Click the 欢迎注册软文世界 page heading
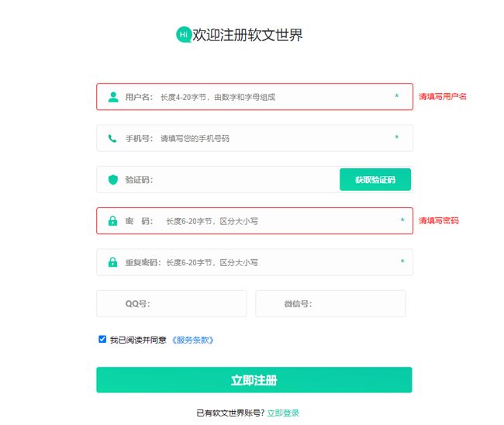Image resolution: width=504 pixels, height=425 pixels. tap(247, 35)
